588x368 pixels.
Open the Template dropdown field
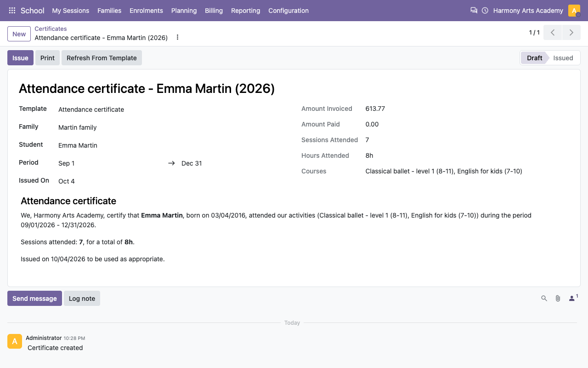172,109
